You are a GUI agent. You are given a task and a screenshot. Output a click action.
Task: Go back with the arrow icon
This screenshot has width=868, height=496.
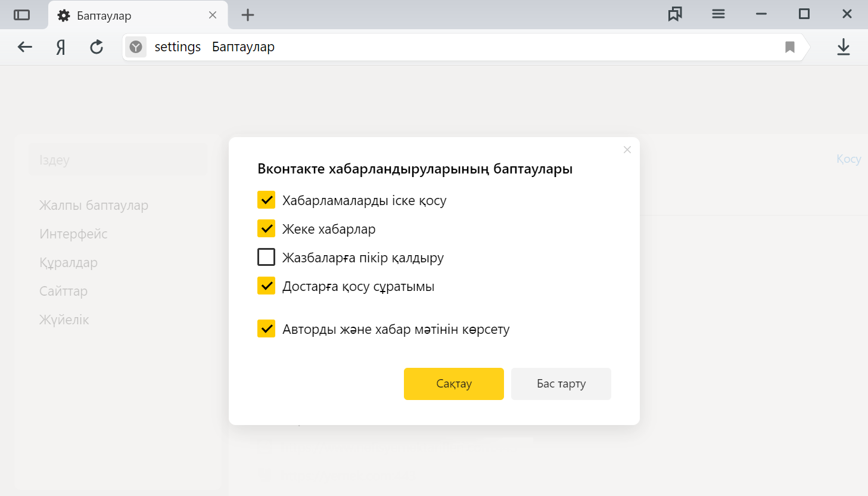25,47
